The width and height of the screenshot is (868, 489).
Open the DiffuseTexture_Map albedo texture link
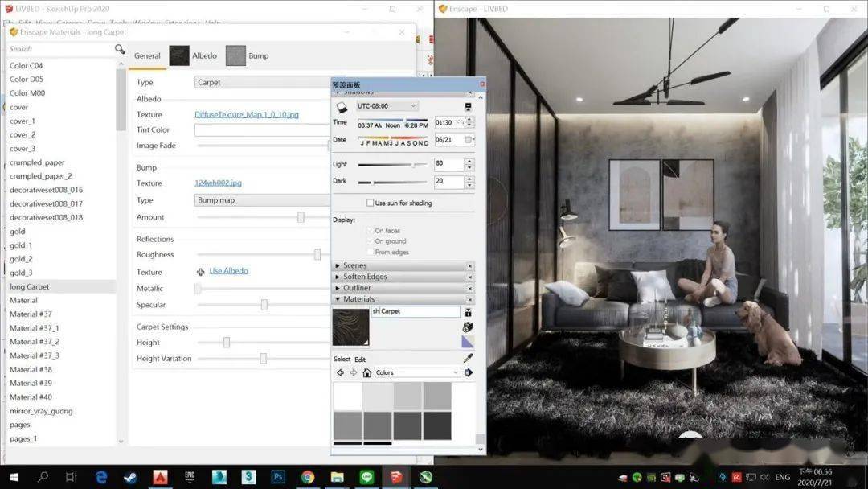[x=246, y=115]
